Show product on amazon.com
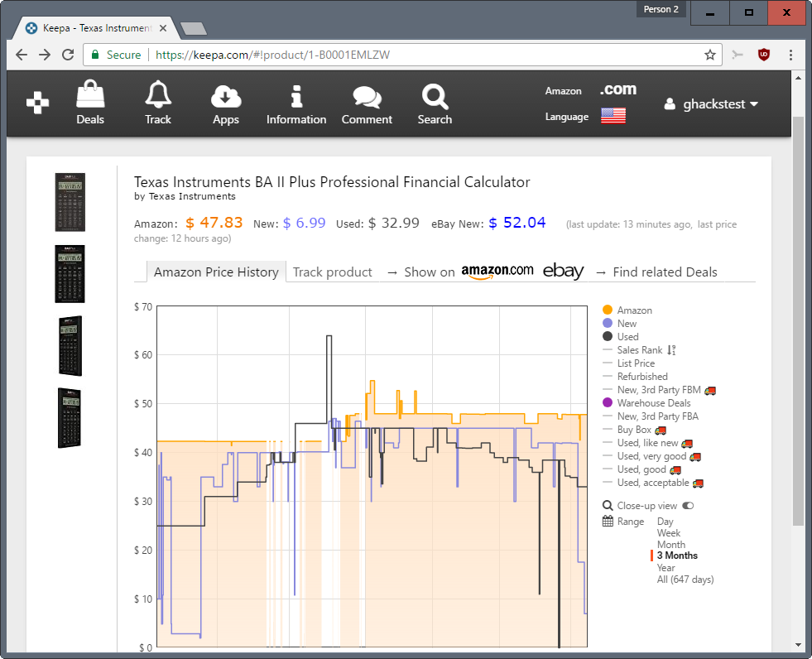This screenshot has width=812, height=659. [x=497, y=271]
